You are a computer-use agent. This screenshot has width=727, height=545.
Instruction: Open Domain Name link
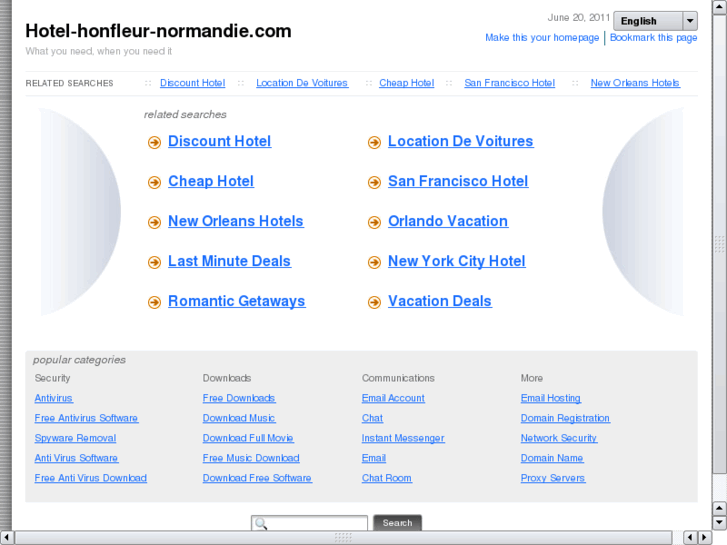click(x=552, y=458)
